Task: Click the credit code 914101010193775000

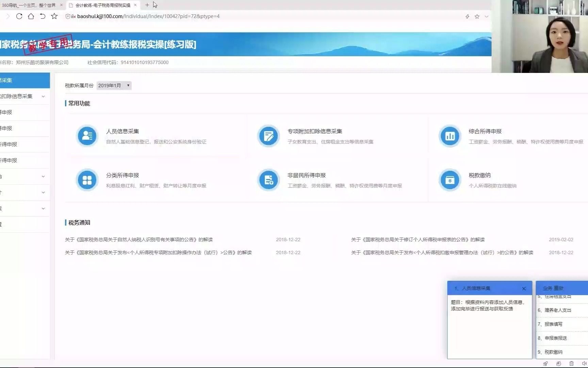Action: pyautogui.click(x=145, y=63)
